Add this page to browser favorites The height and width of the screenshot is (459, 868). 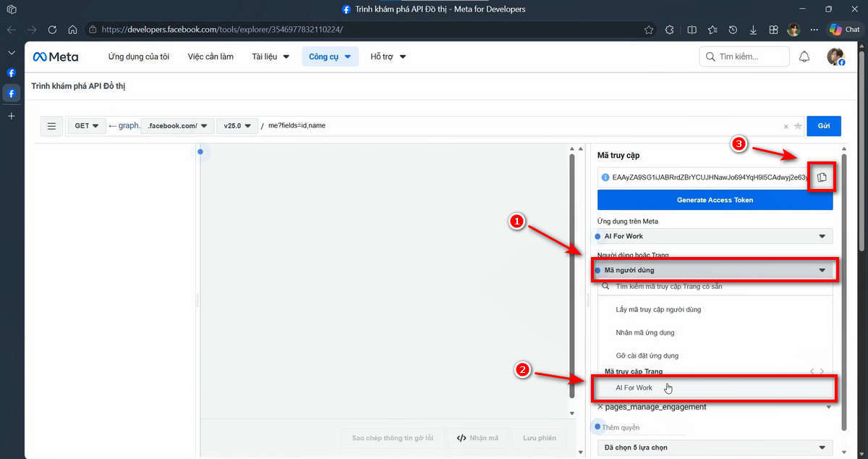coord(649,30)
